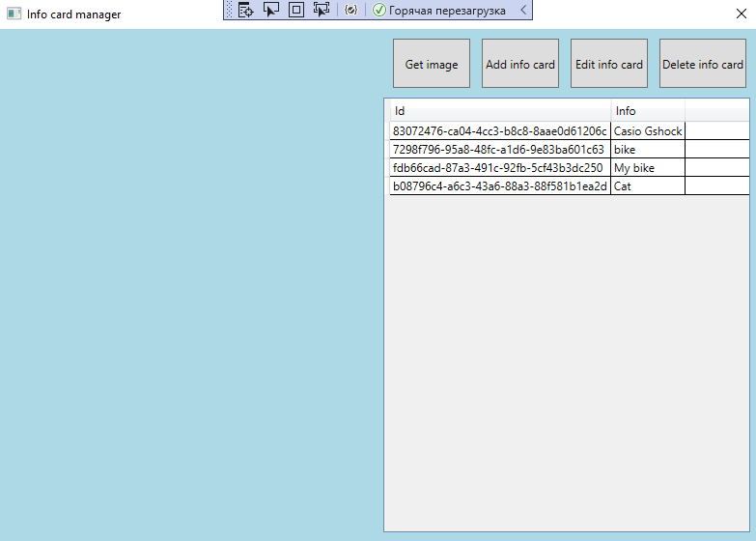The height and width of the screenshot is (541, 756).
Task: Select the row with id 7298f796-95a8-48fc-a1d6-9e83ba601c63
Action: tap(570, 149)
